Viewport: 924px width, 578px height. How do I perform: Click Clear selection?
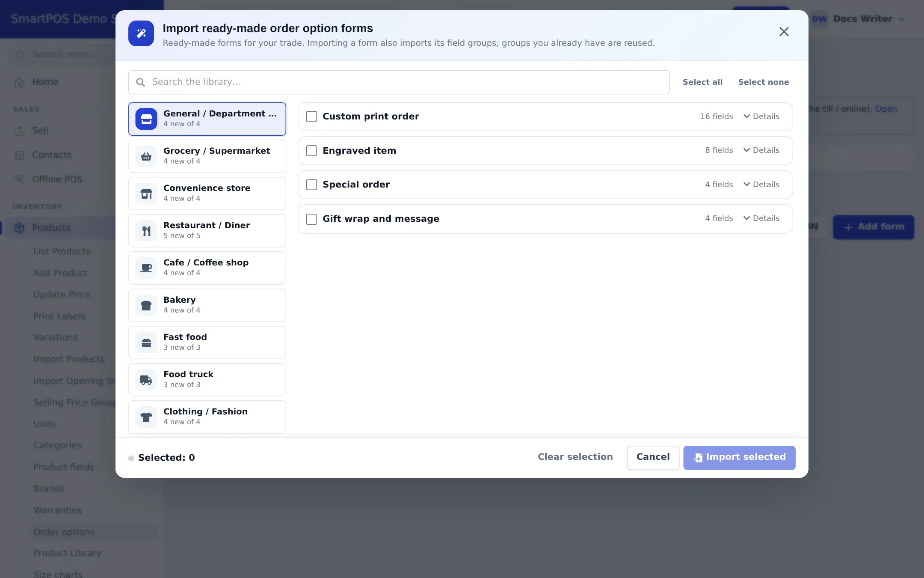click(575, 457)
